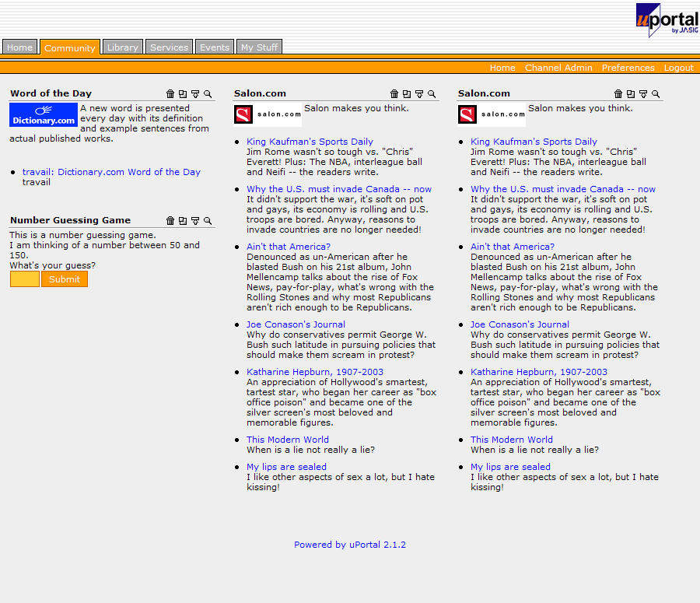The height and width of the screenshot is (603, 700).
Task: Minimize the Number Guessing Game channel
Action: tap(195, 221)
